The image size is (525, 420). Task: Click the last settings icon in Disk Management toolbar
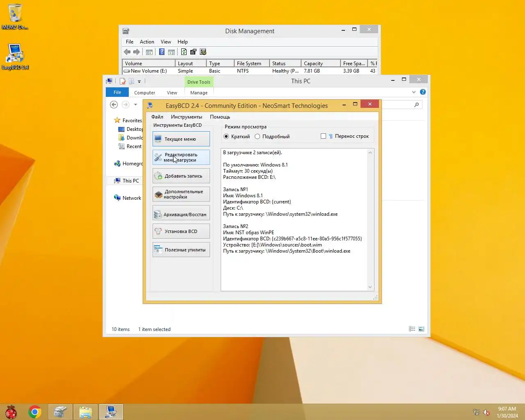[x=203, y=52]
